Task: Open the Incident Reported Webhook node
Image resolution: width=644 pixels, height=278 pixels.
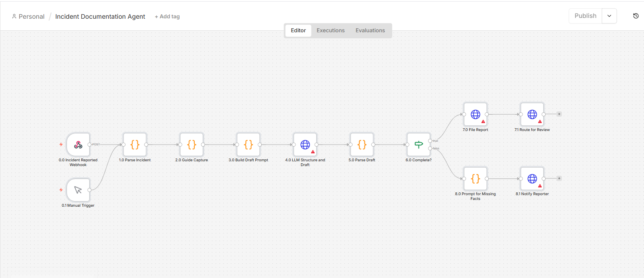Action: (78, 145)
